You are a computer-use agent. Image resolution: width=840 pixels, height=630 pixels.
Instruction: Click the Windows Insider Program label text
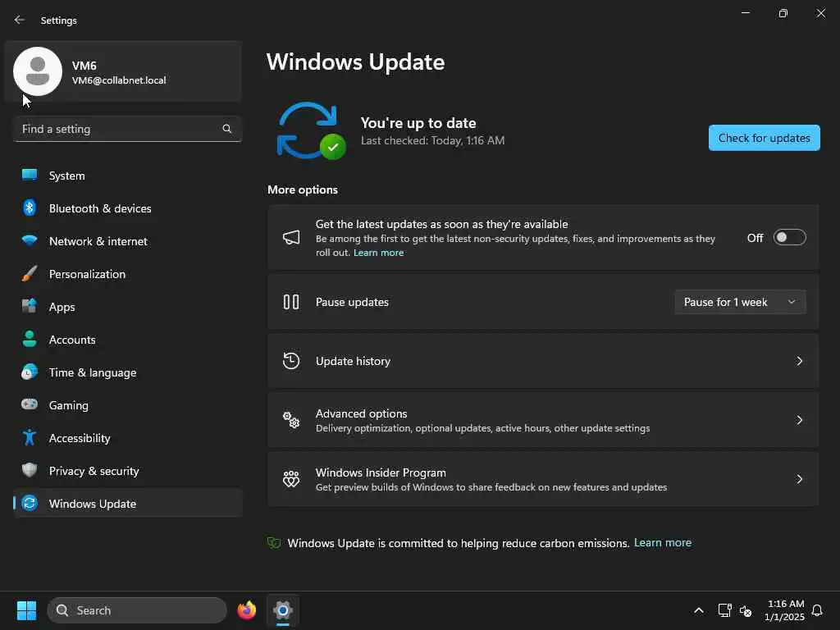click(x=381, y=472)
